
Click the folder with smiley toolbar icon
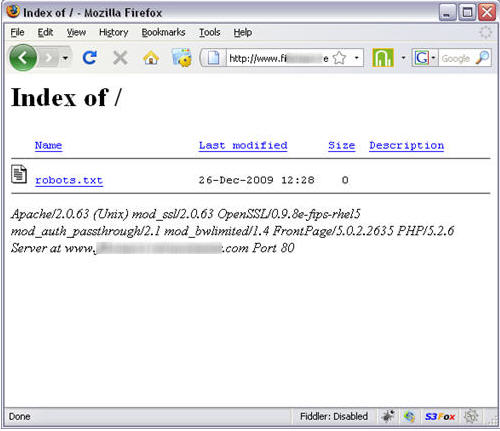pyautogui.click(x=182, y=58)
